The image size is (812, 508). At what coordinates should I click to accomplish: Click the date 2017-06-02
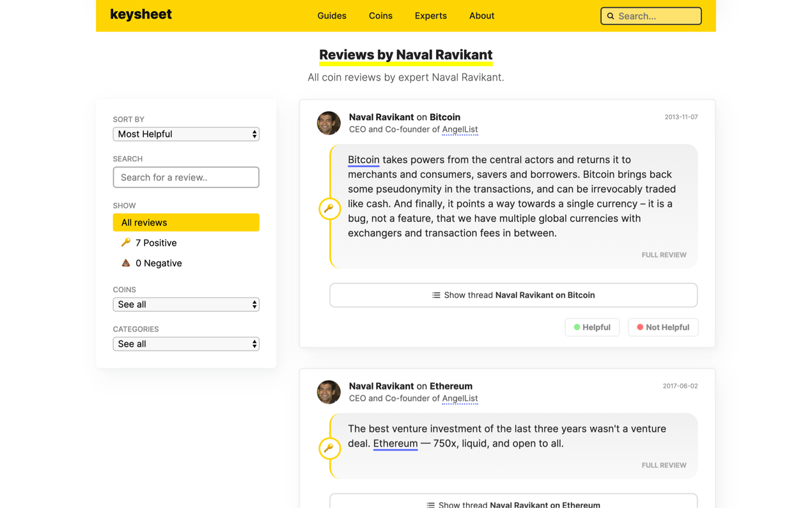pos(680,386)
